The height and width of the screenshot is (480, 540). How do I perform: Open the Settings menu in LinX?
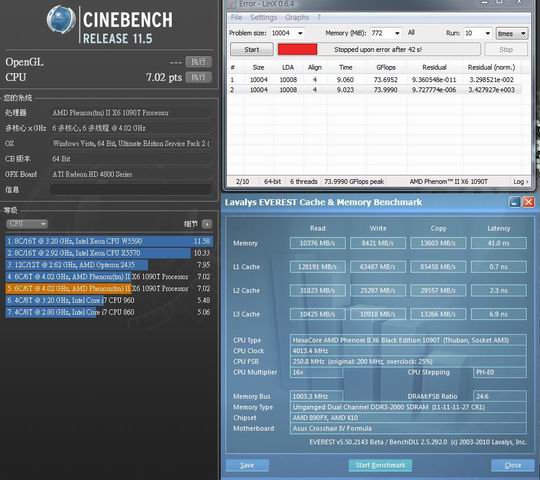click(263, 17)
